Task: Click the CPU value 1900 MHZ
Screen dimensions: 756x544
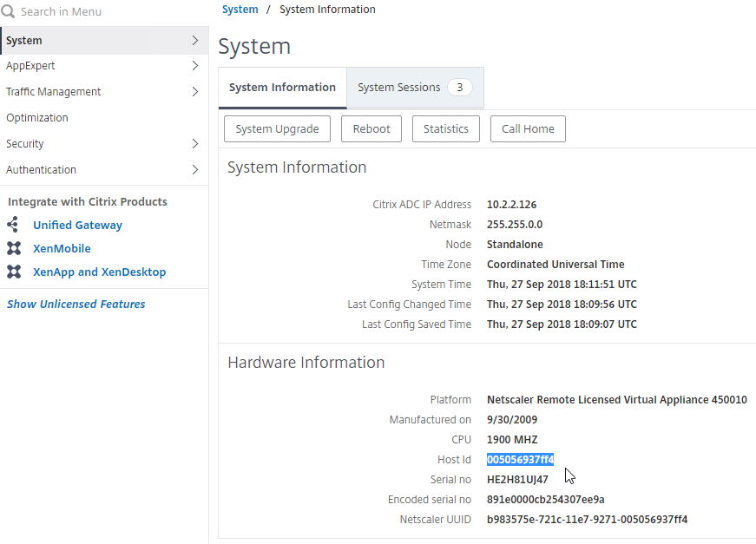Action: tap(512, 440)
